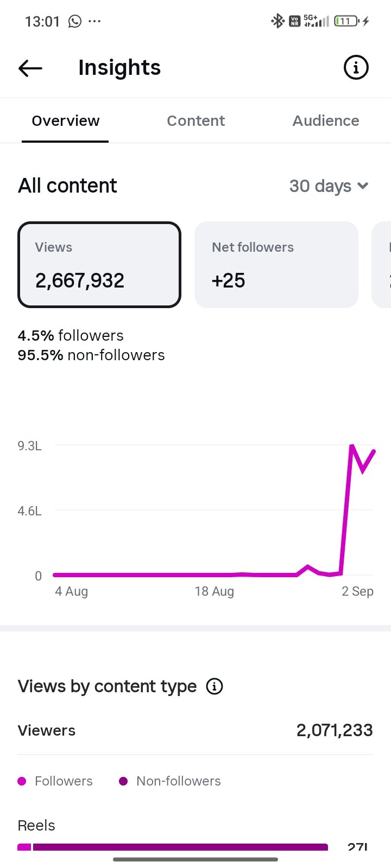Open the 30 days period dropdown
Viewport: 391px width, 868px height.
[x=329, y=186]
